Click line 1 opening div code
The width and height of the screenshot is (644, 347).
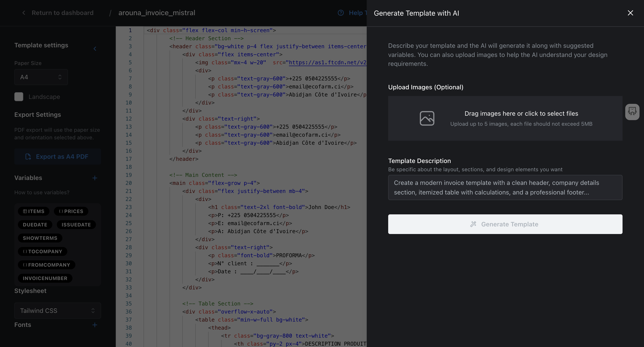coord(211,30)
